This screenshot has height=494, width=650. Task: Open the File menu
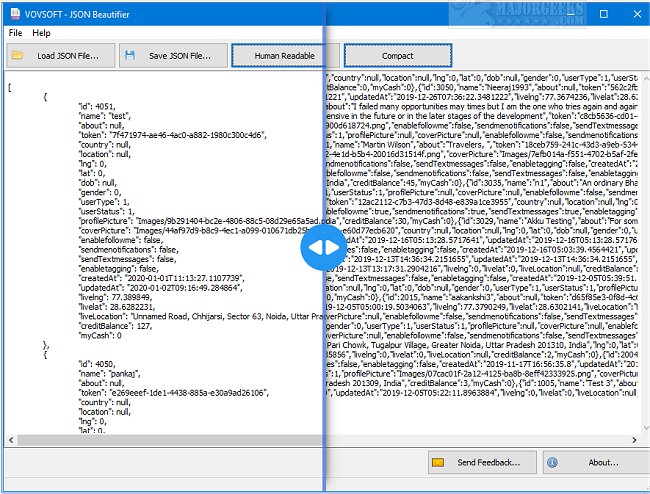point(15,33)
